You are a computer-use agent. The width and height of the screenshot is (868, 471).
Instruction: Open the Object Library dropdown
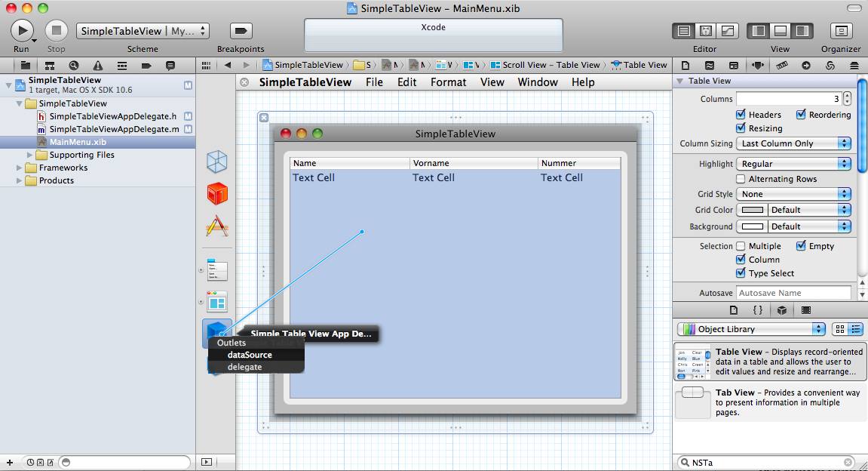[751, 329]
